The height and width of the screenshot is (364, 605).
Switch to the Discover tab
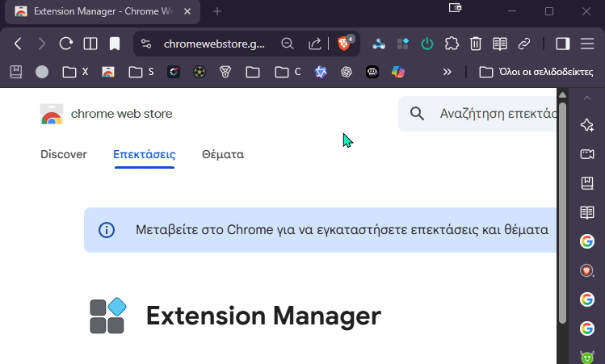pos(64,154)
